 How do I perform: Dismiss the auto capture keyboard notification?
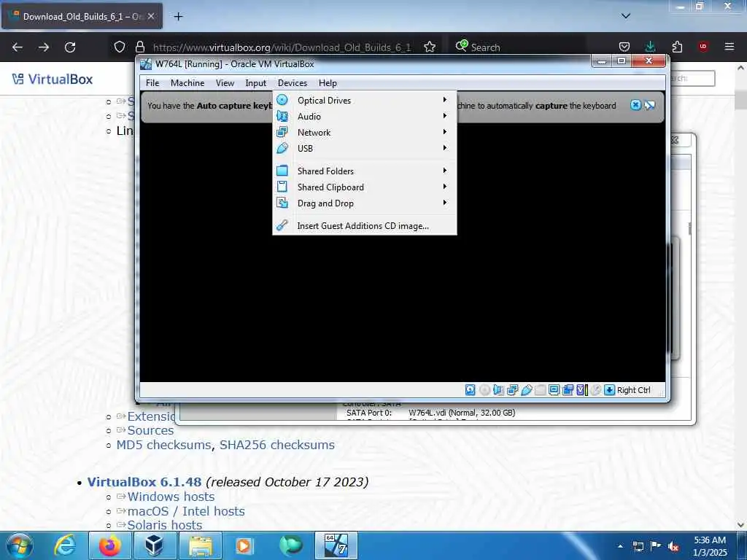pyautogui.click(x=635, y=105)
